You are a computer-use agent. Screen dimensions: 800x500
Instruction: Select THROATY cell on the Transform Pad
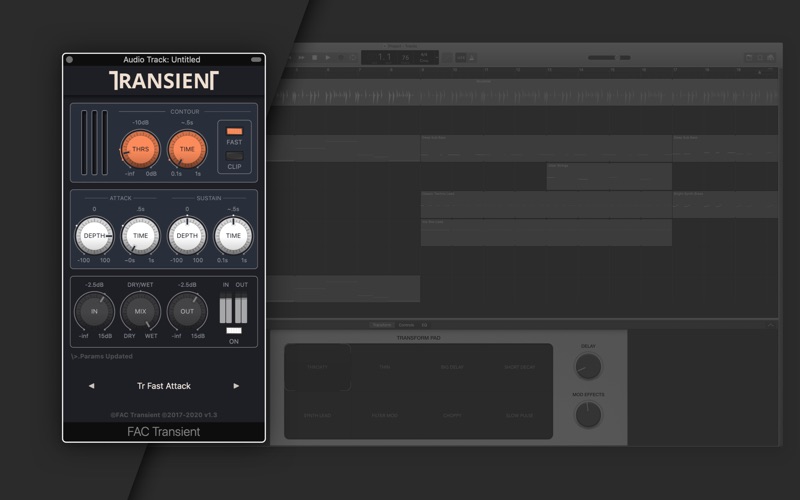coord(317,367)
